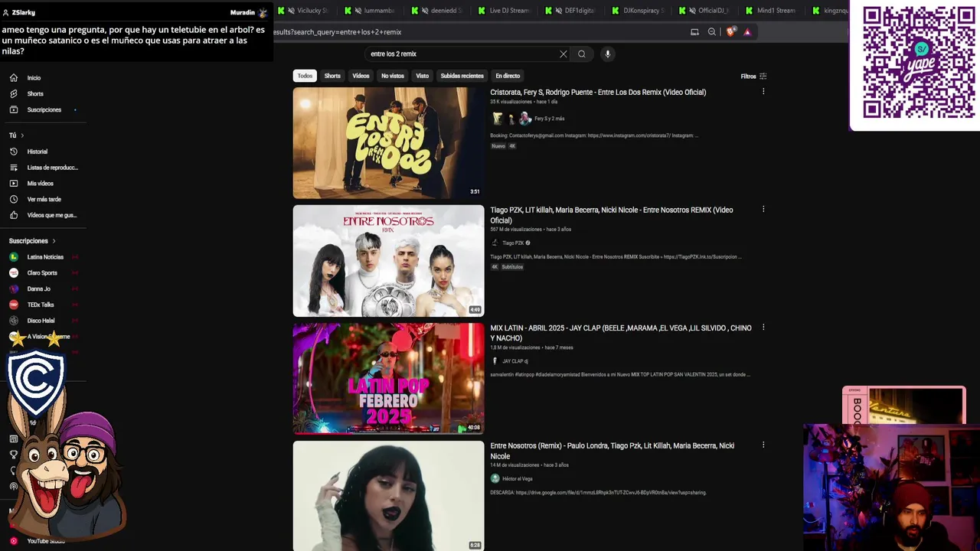This screenshot has height=551, width=980.
Task: Select the Visto filter chip
Action: [x=422, y=76]
